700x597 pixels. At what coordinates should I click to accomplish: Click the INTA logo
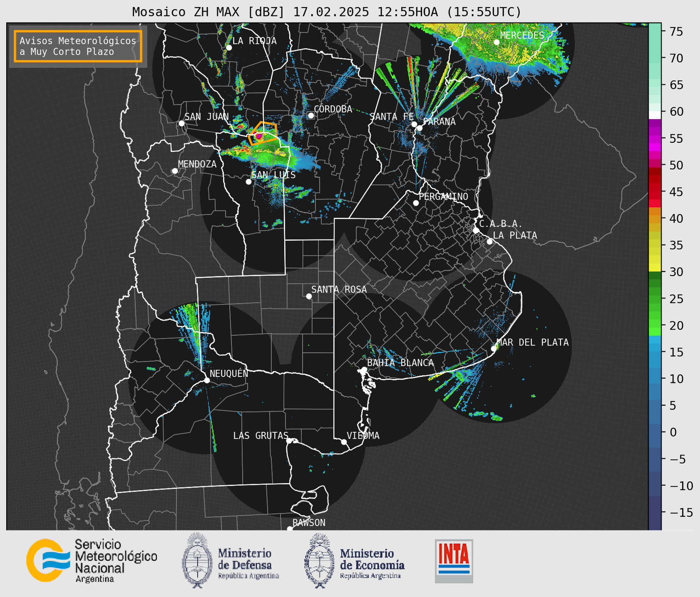point(454,561)
